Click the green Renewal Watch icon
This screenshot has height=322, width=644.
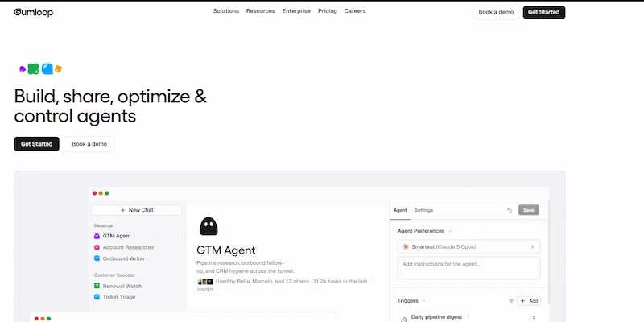pos(97,286)
